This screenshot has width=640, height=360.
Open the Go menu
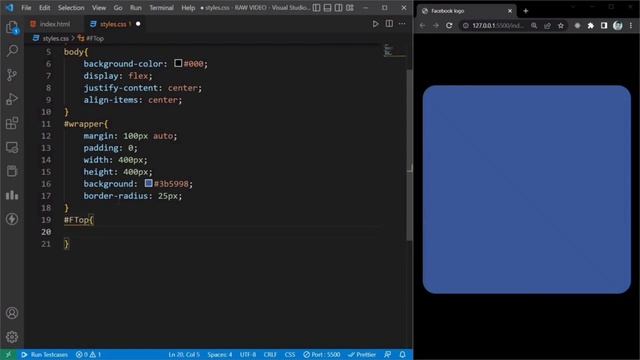tap(118, 8)
